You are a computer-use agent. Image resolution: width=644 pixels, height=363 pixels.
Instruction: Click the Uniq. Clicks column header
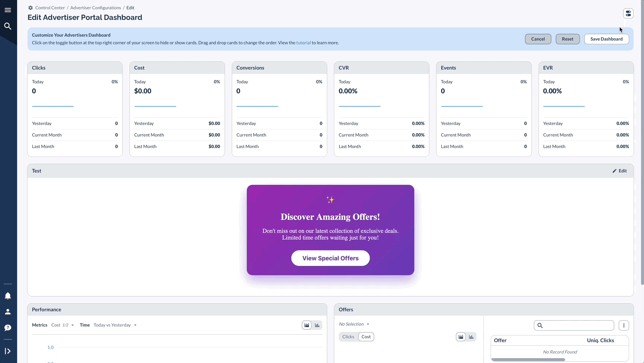pos(600,340)
